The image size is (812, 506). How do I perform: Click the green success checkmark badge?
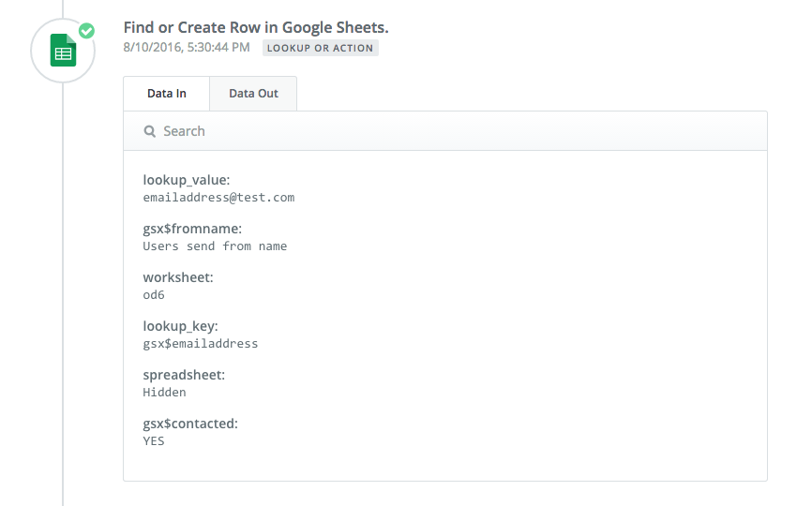tap(86, 31)
